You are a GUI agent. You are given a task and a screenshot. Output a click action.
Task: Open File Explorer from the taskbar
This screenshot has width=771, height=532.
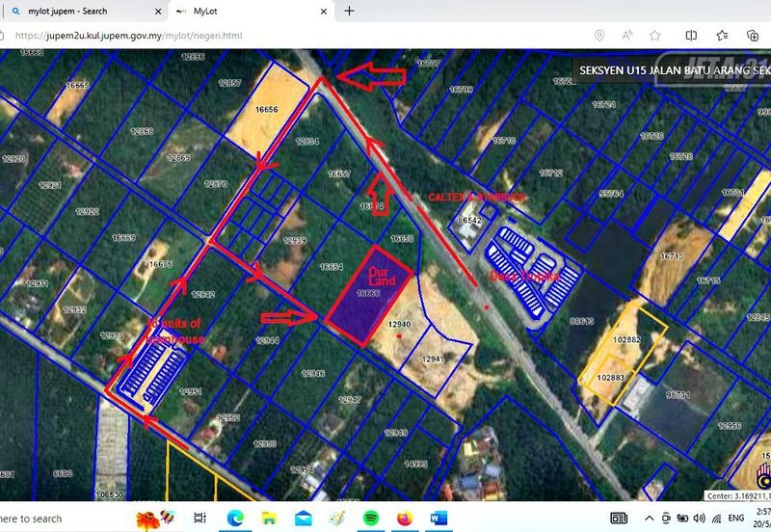[270, 519]
